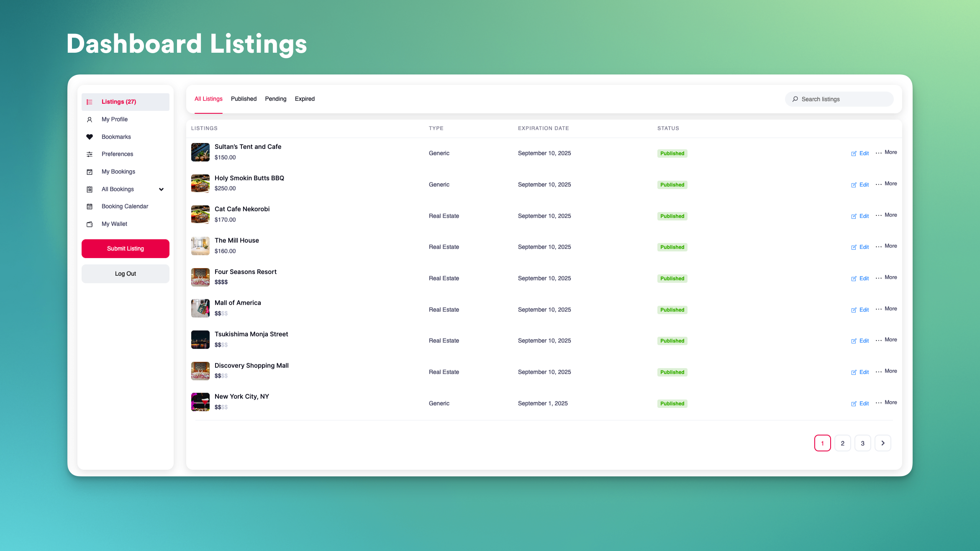The image size is (980, 551).
Task: Open More menu for Four Seasons Resort
Action: tap(886, 278)
